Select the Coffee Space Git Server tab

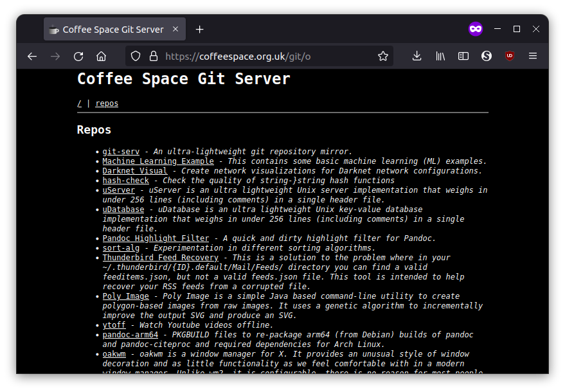click(114, 29)
